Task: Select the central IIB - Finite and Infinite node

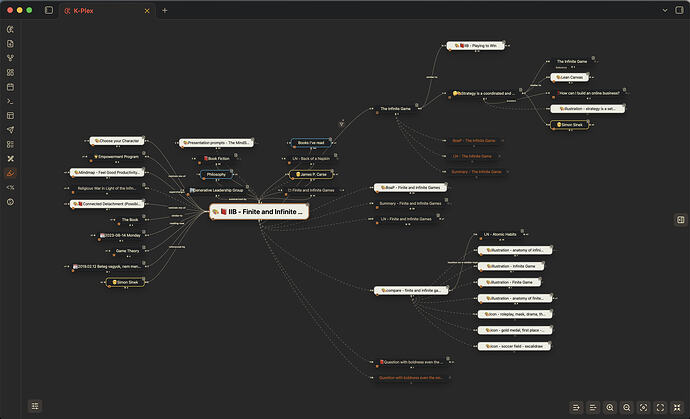Action: (x=259, y=212)
